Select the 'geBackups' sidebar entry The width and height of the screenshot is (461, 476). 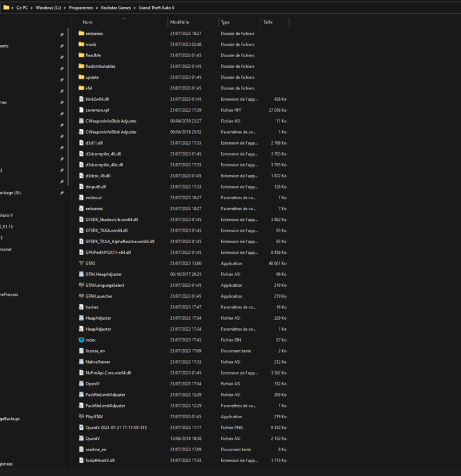pyautogui.click(x=10, y=419)
